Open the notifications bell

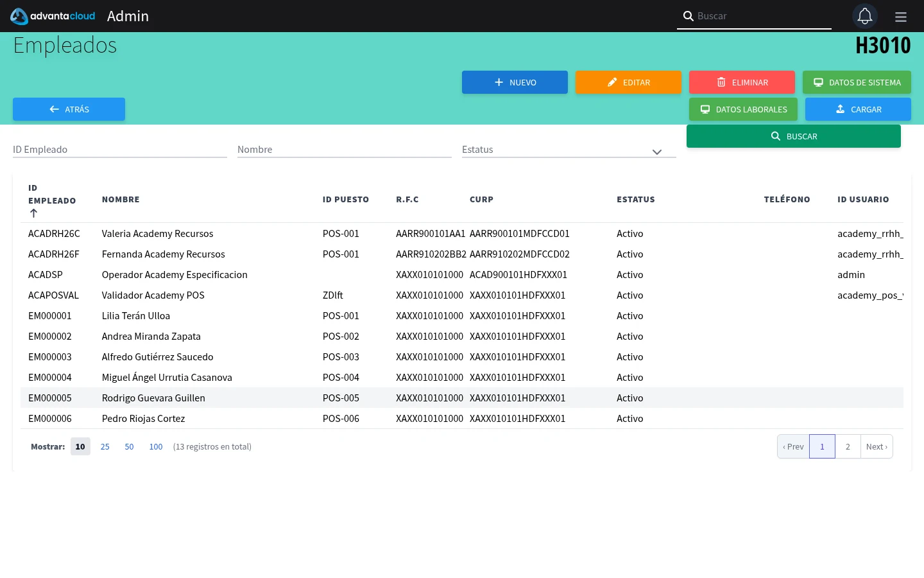(865, 16)
